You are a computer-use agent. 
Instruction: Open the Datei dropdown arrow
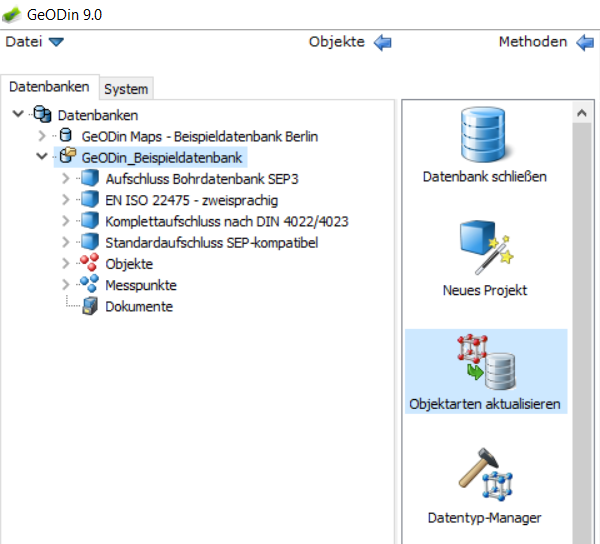click(56, 42)
